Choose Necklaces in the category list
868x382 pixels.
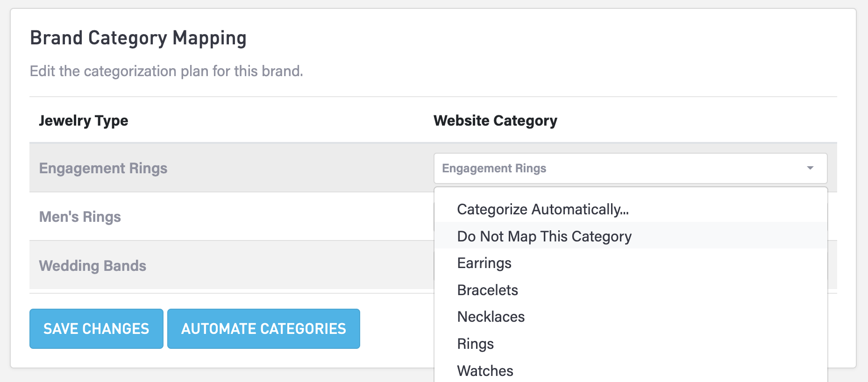point(491,317)
